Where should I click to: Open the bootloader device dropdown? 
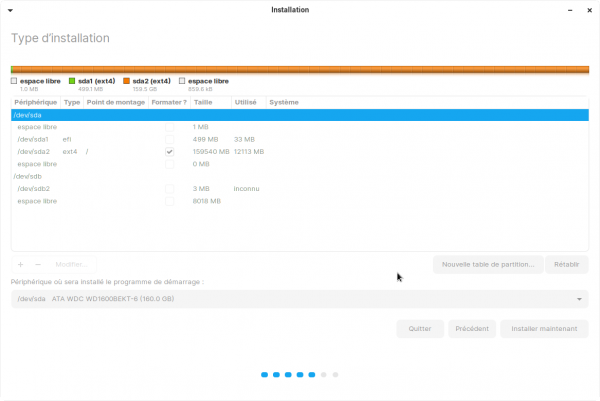299,299
